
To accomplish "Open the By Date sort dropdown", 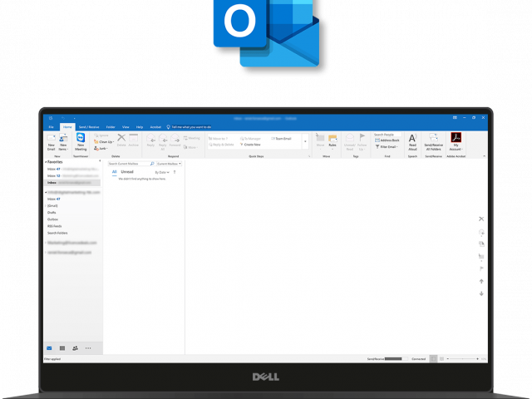I will point(161,172).
